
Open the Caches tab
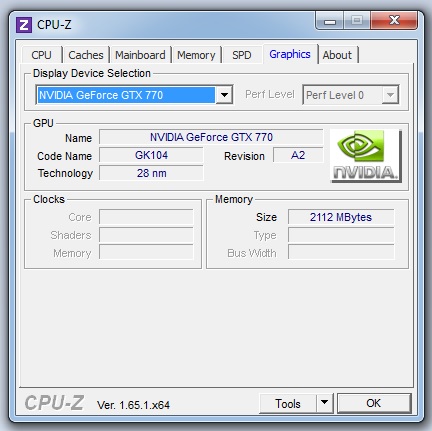(86, 55)
